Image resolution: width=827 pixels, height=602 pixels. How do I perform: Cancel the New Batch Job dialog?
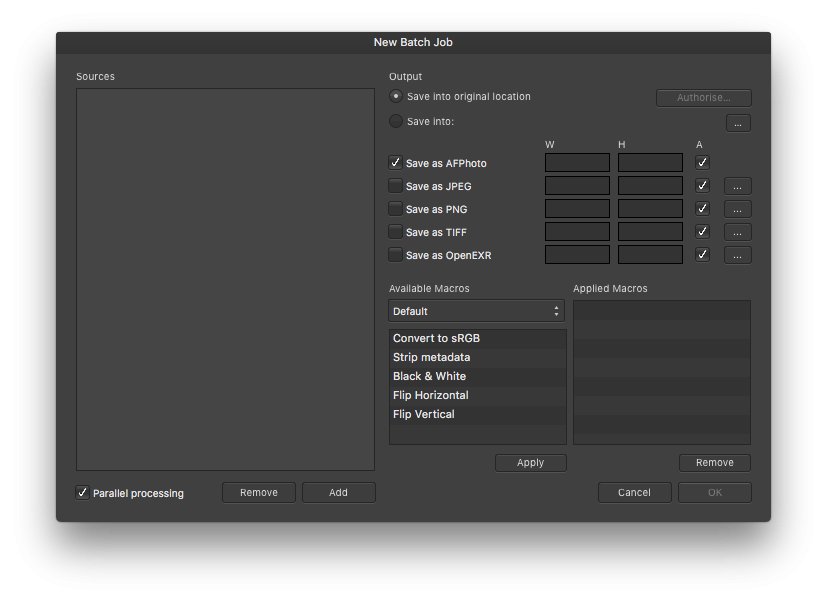click(x=634, y=492)
